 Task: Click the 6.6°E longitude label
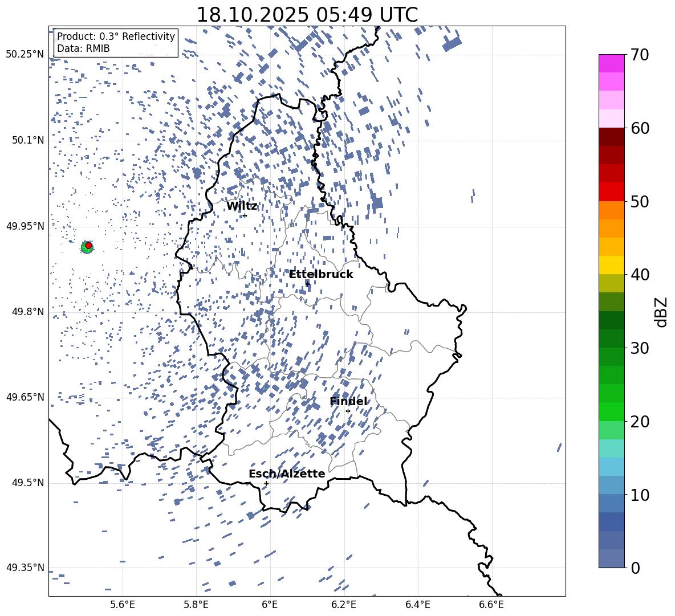[x=491, y=605]
